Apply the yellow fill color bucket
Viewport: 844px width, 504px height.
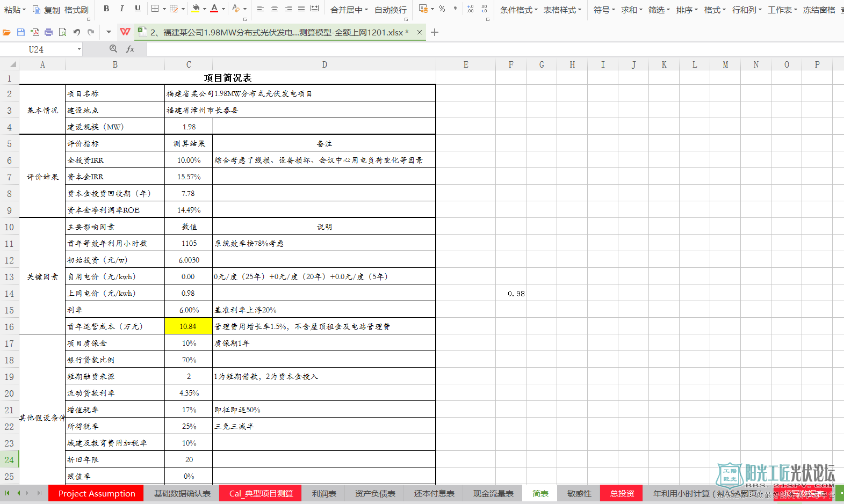pyautogui.click(x=196, y=9)
